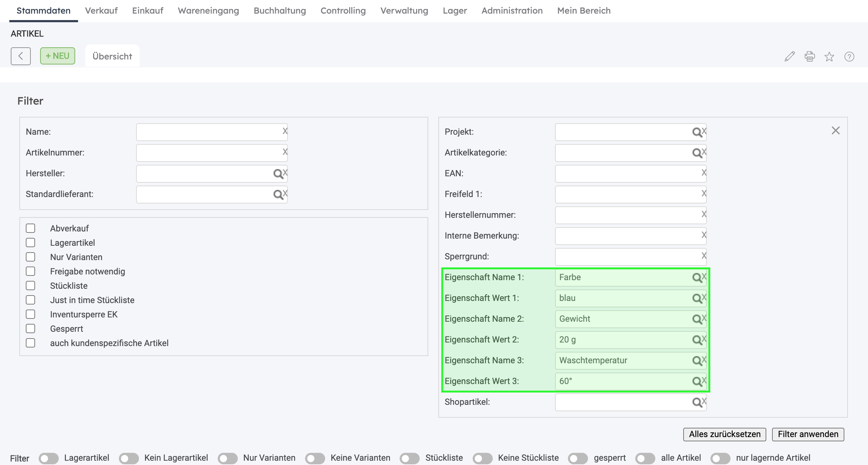Click Shopartikel search magnifier icon
Viewport: 868px width, 465px height.
click(x=696, y=402)
